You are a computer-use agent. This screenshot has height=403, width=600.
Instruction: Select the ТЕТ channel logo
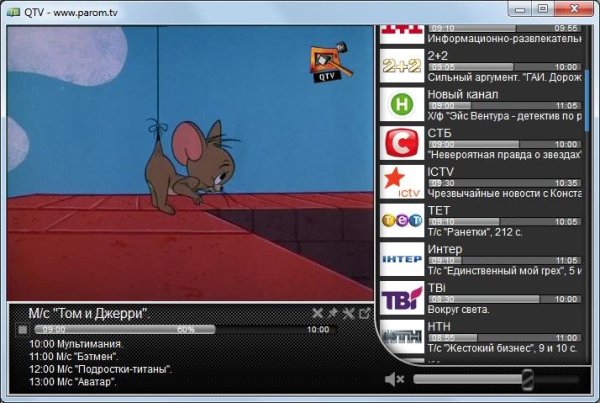[402, 220]
